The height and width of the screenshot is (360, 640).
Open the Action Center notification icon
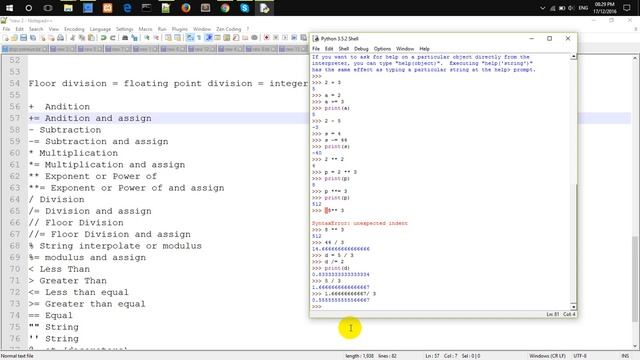[627, 8]
